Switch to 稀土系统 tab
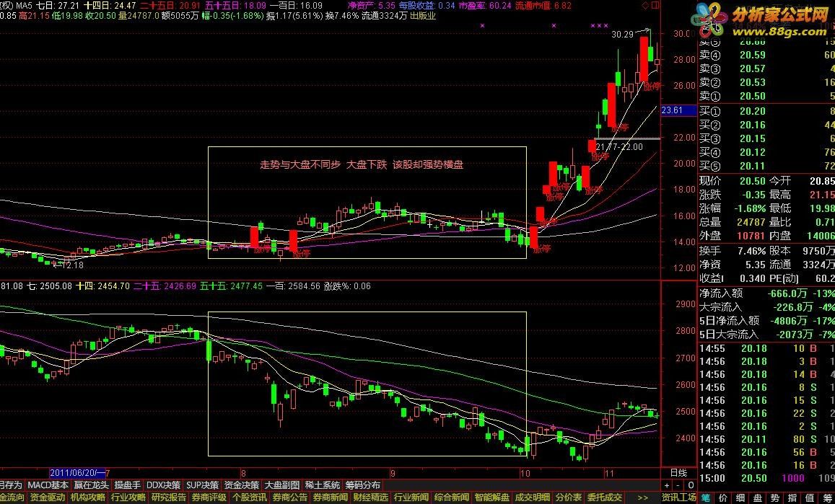The width and height of the screenshot is (835, 504). (323, 485)
